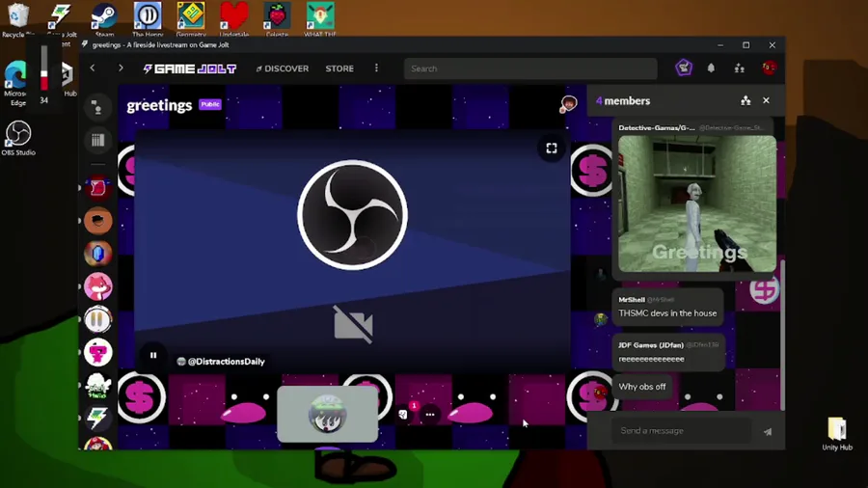Select the Henry Stickmin pause-symbol community icon
Viewport: 868px width, 488px height.
[98, 319]
